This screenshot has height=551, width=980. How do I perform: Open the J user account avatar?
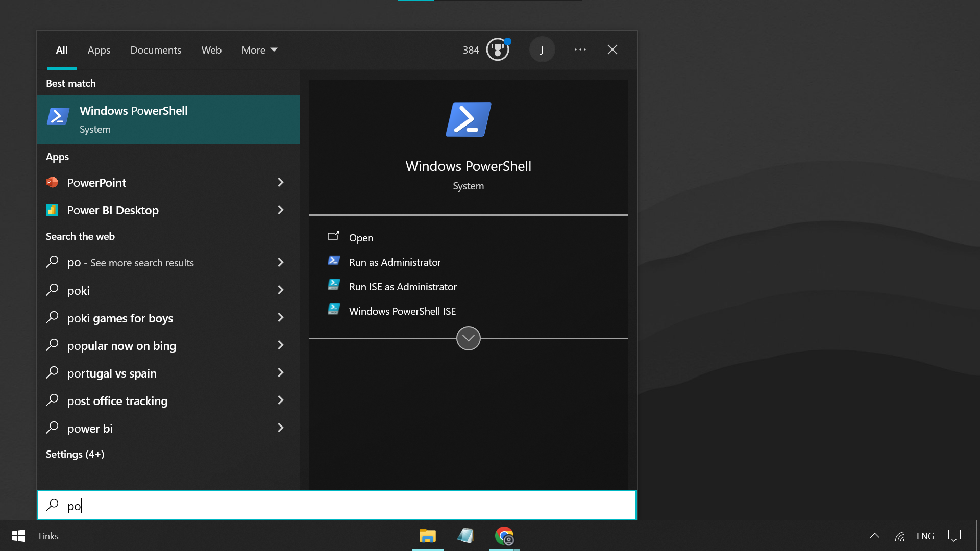(x=542, y=49)
